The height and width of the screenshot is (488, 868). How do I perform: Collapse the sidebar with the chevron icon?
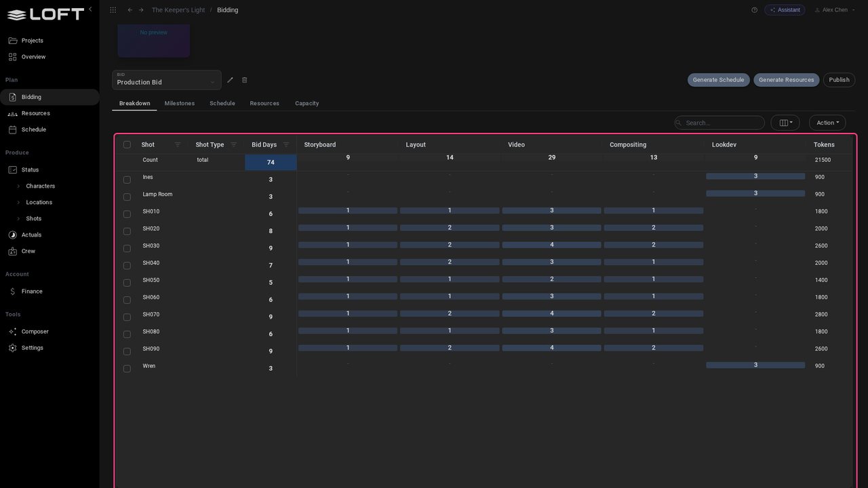[90, 9]
